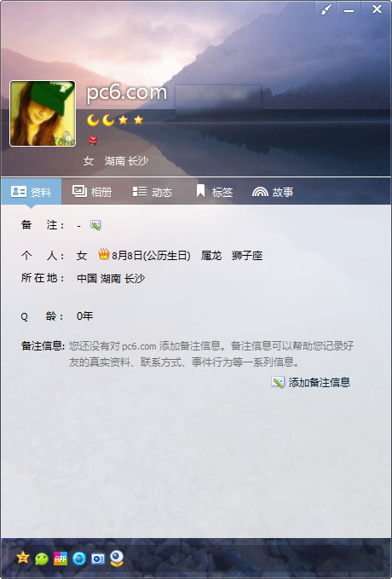Click the birthday crown icon next to 8月8日
The image size is (392, 579).
coord(104,254)
